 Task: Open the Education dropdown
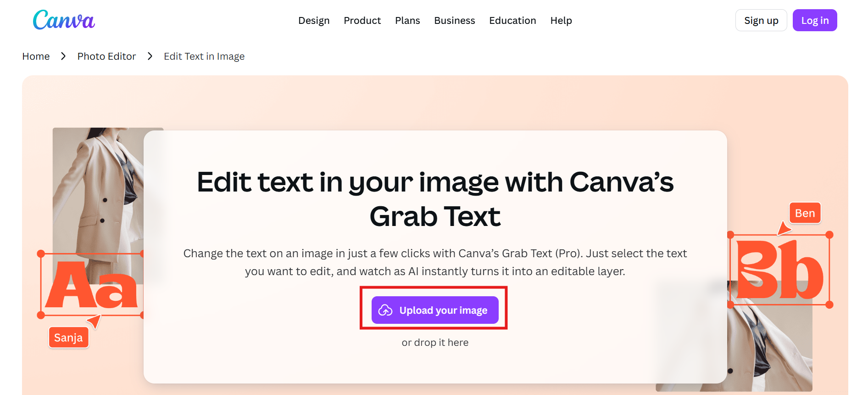coord(512,20)
